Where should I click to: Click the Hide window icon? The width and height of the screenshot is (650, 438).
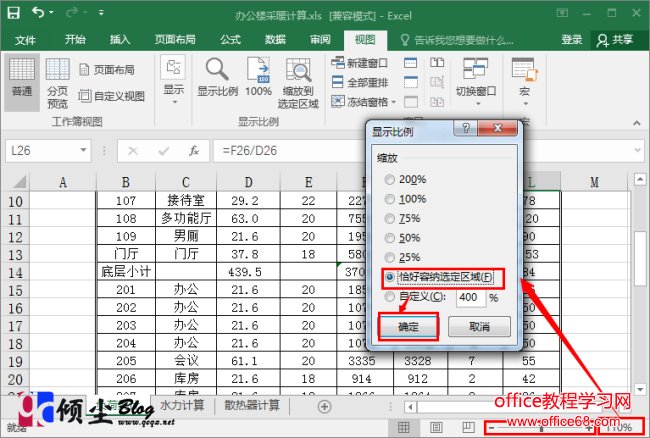(410, 82)
